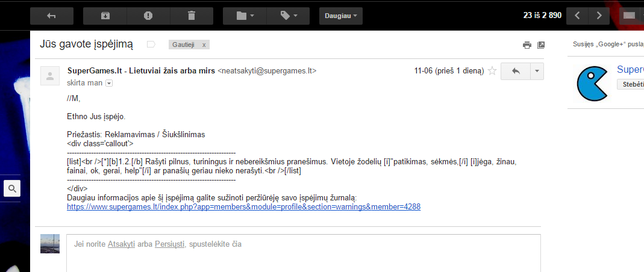Screen dimensions: 644x272
Task: Click the date 11-06 (prieš 1 dieną)
Action: 449,70
